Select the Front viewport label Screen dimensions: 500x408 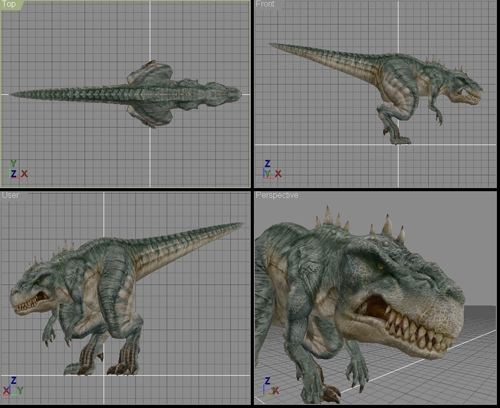tap(265, 4)
